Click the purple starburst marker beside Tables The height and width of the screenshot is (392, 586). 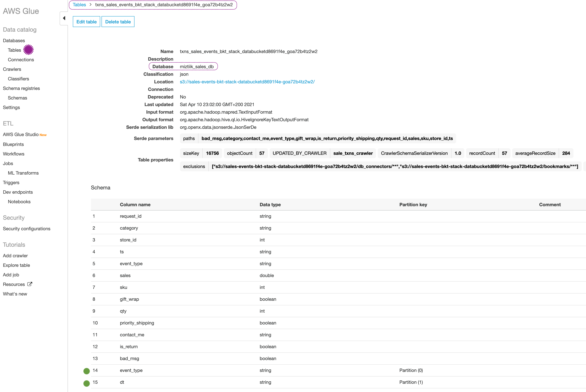[x=28, y=50]
